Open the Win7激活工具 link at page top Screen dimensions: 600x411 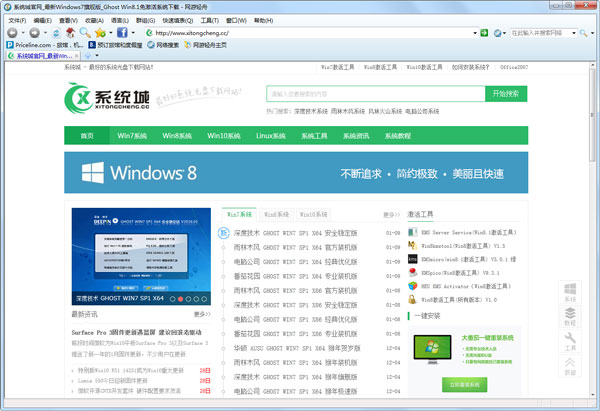point(338,67)
